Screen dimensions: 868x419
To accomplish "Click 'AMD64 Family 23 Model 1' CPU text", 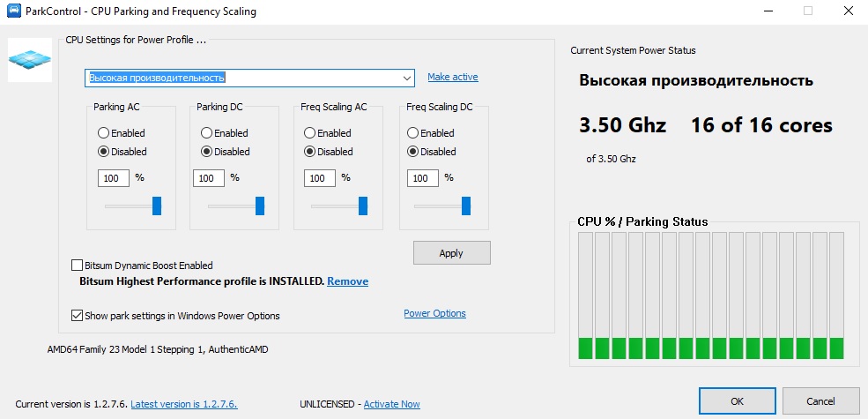I will (x=158, y=349).
